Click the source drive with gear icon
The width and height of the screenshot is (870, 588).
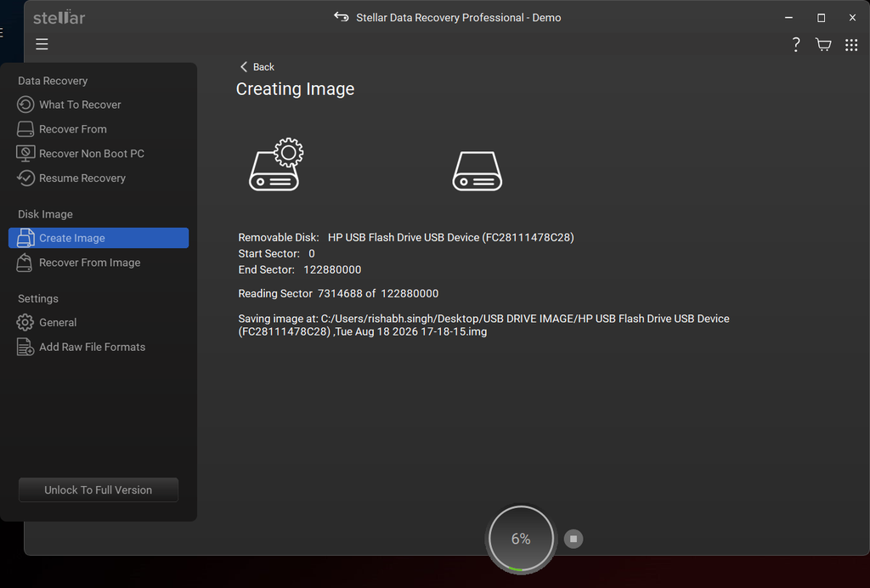[276, 164]
